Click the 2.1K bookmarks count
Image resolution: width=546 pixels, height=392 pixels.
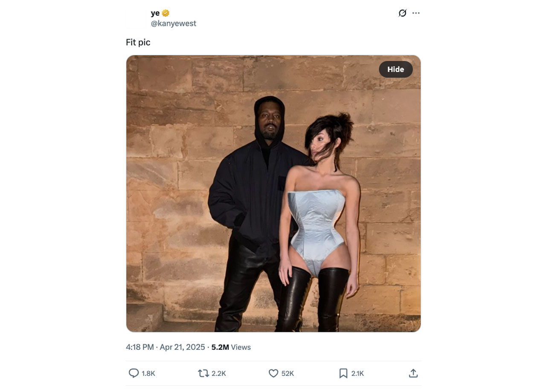pyautogui.click(x=357, y=374)
